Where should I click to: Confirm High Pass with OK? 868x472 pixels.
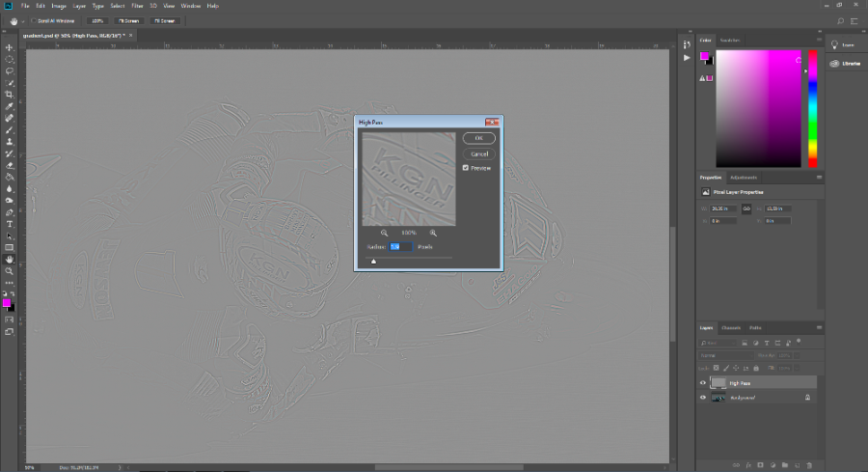478,138
